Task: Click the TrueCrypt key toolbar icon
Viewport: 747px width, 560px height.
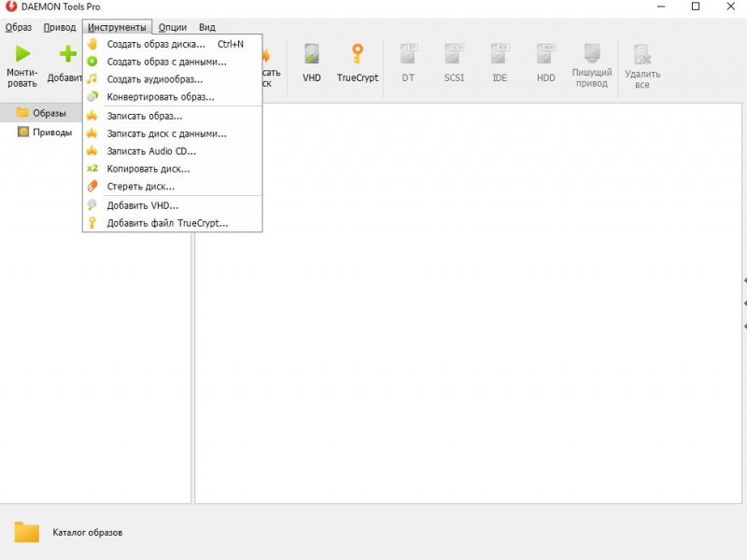Action: click(x=358, y=54)
